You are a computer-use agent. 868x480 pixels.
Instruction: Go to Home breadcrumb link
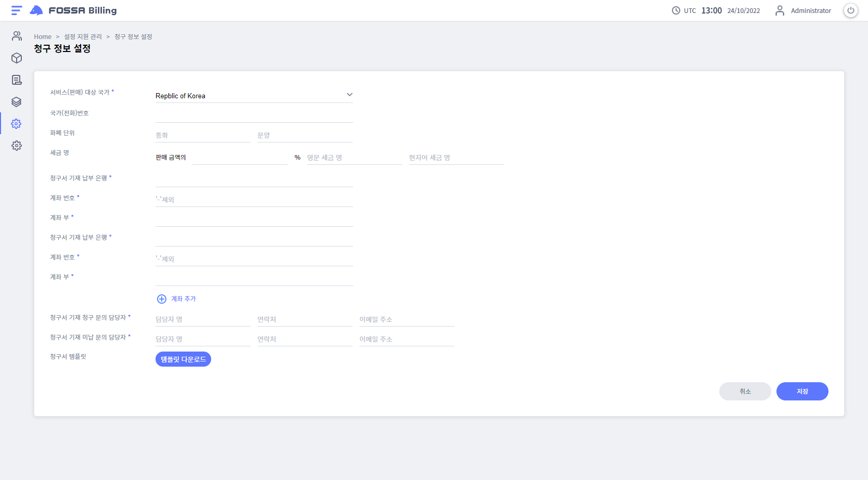tap(43, 37)
